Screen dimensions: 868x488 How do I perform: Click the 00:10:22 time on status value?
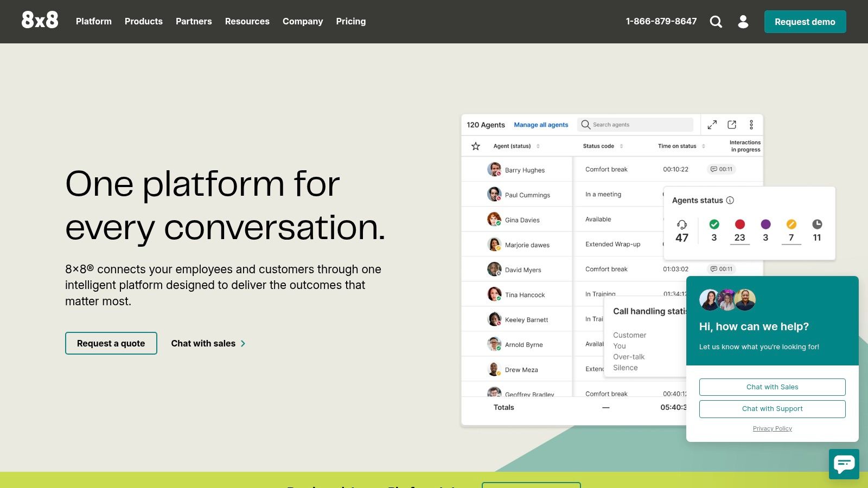point(675,169)
